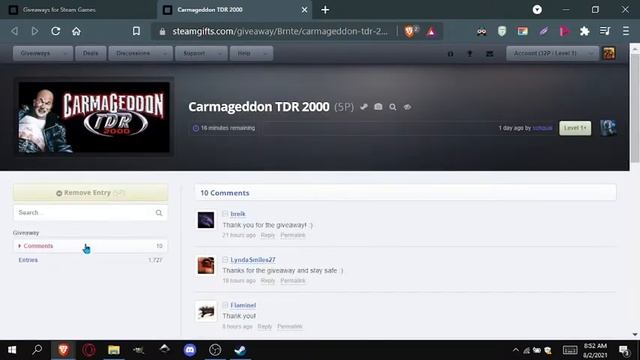
Task: Open Brave Rewards triangle icon
Action: point(431,31)
